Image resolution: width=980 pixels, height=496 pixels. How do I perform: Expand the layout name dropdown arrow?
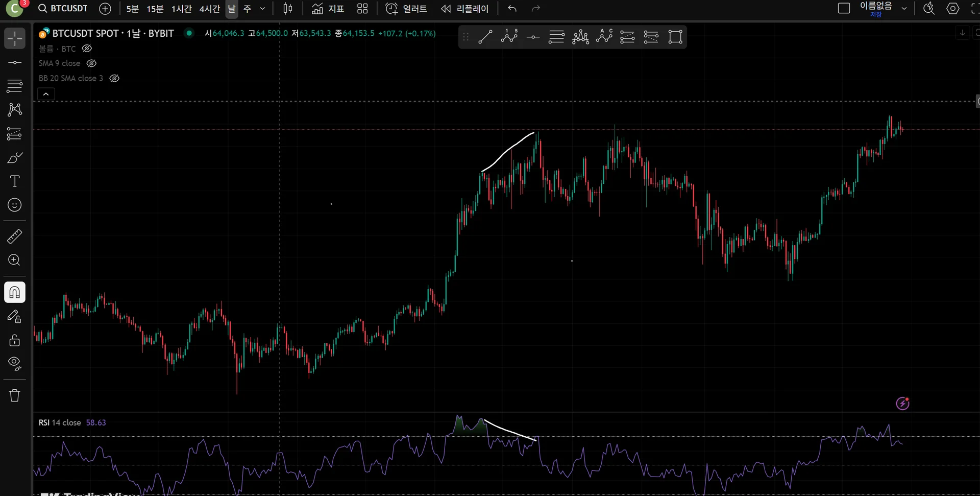(904, 9)
